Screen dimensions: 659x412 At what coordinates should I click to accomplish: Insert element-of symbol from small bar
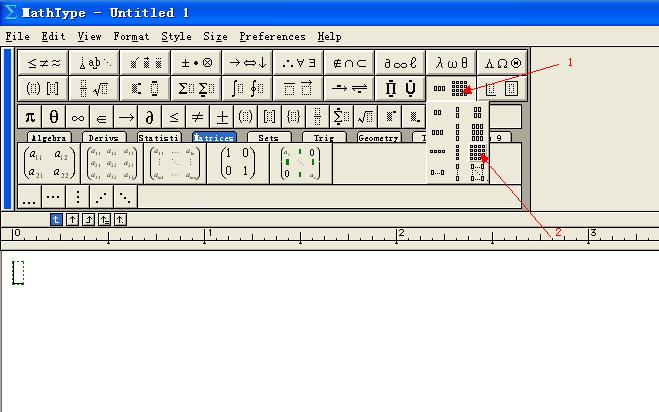pyautogui.click(x=101, y=117)
